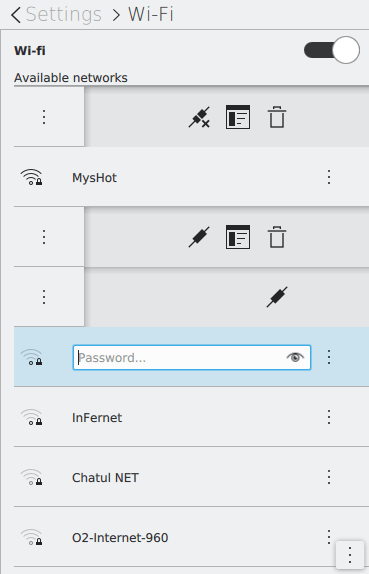This screenshot has height=574, width=369.
Task: Click the disconnect icon in first swiped row
Action: pos(199,117)
